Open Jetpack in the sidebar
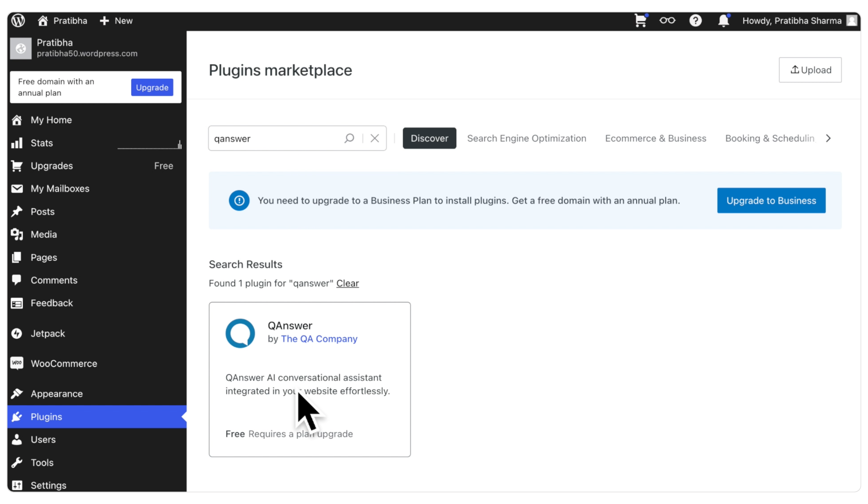Image resolution: width=868 pixels, height=504 pixels. [48, 333]
